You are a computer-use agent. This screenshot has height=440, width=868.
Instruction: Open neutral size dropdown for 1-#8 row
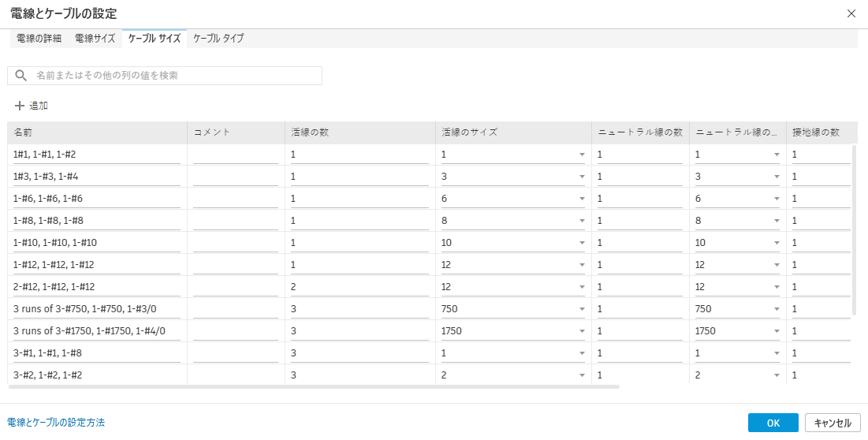[777, 221]
